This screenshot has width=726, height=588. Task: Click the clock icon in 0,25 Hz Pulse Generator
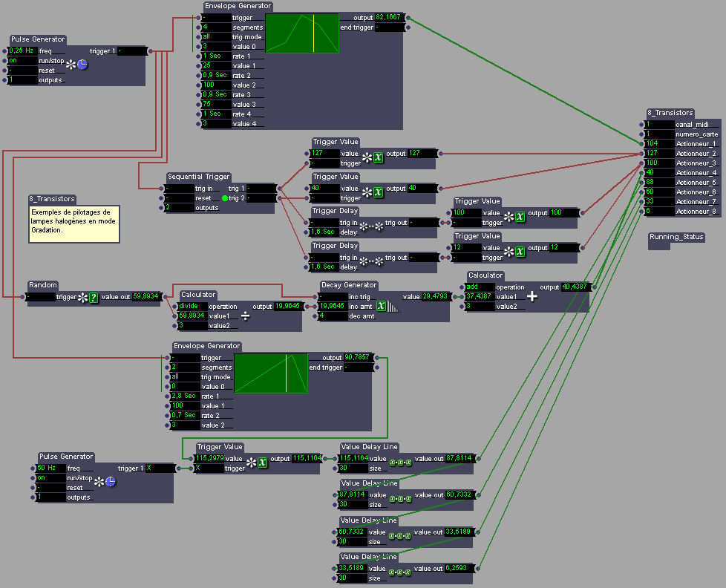(x=82, y=65)
